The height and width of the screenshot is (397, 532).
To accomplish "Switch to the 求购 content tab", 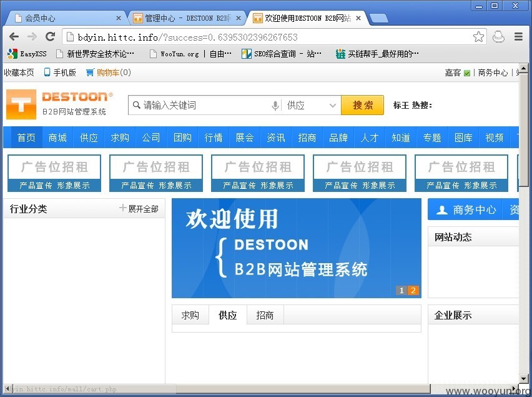I will point(190,315).
